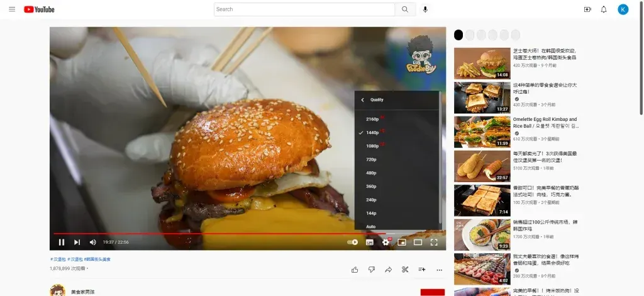This screenshot has width=644, height=296.
Task: Save the video to a playlist
Action: click(x=422, y=270)
